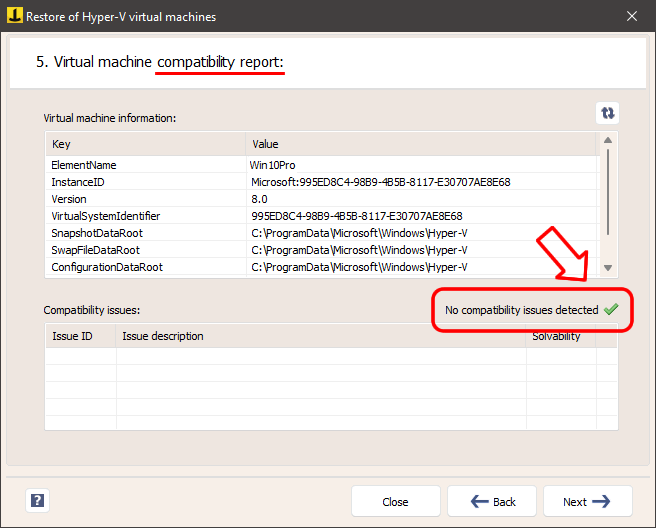Click the Close button
The image size is (656, 528).
(396, 501)
